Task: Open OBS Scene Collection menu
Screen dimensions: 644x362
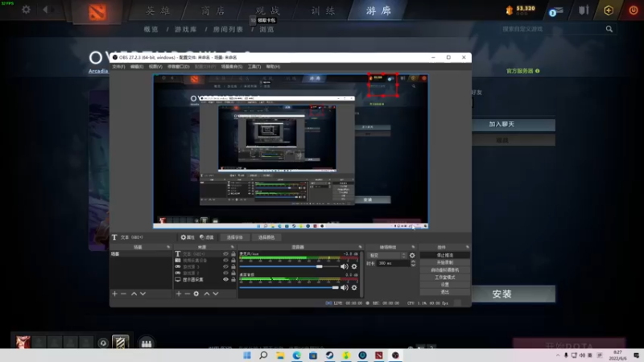Action: (232, 67)
